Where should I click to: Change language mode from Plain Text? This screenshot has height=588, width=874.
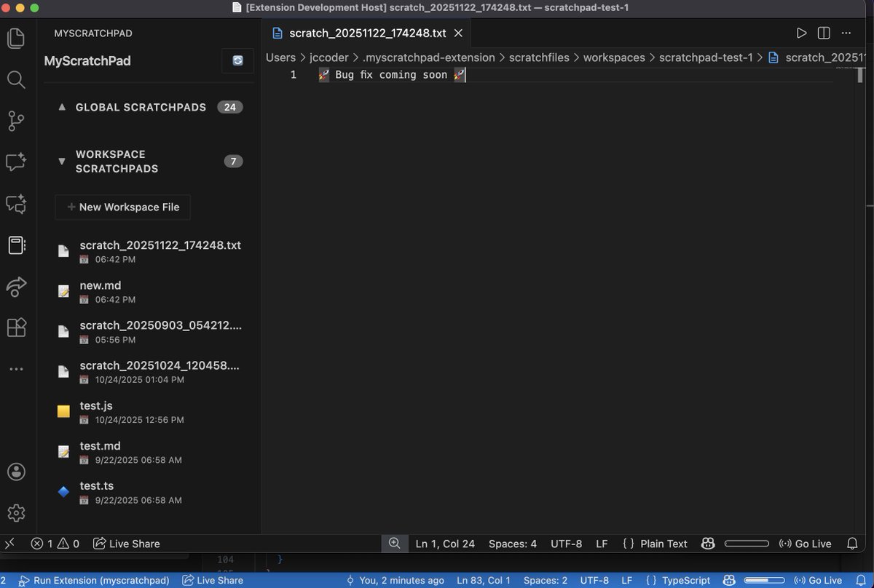click(664, 544)
